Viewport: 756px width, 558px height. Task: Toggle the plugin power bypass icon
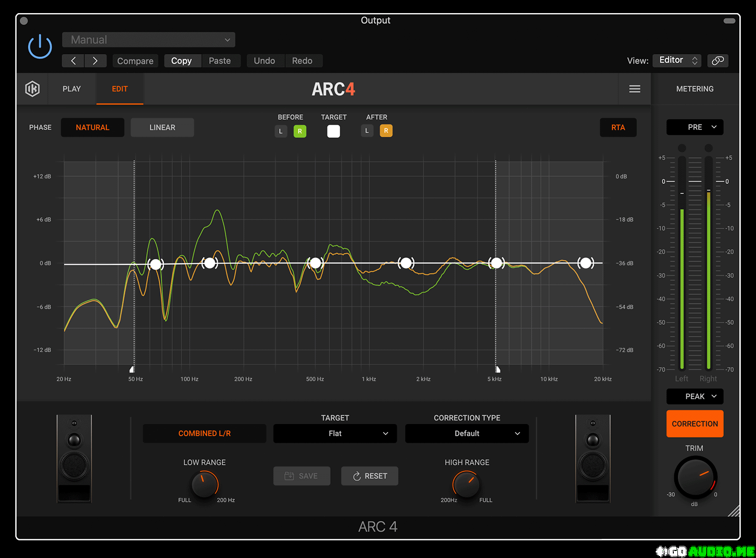40,47
